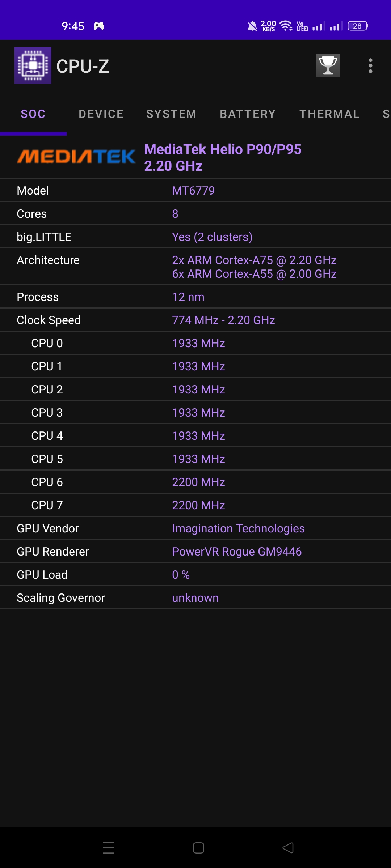The width and height of the screenshot is (391, 868).
Task: Tap the battery indicator showing 28
Action: point(357,25)
